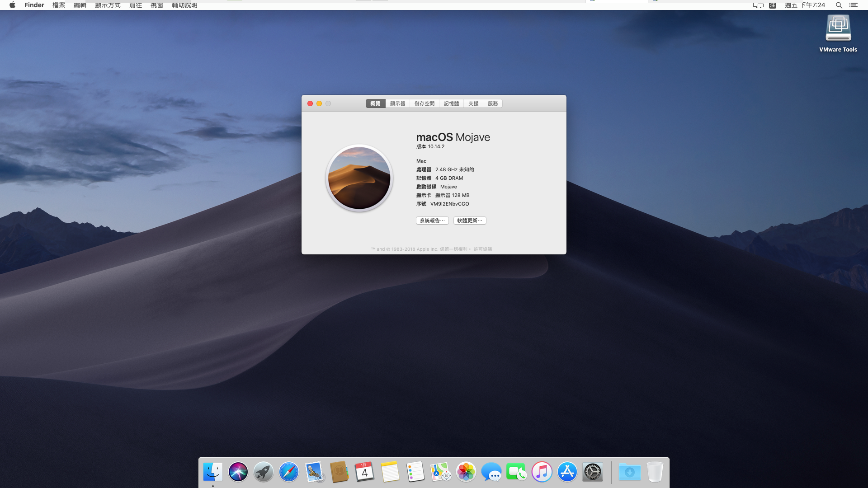Open Spotlight search magnifier
This screenshot has width=868, height=488.
coord(839,5)
